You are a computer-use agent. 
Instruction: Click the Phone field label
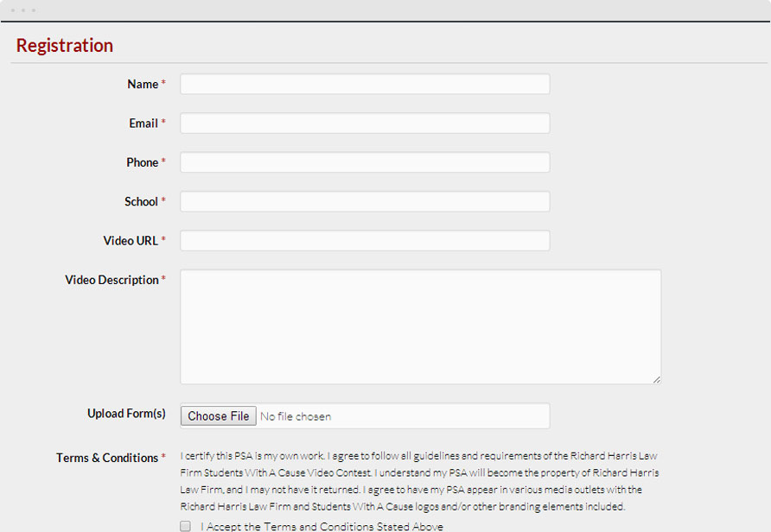[x=142, y=162]
